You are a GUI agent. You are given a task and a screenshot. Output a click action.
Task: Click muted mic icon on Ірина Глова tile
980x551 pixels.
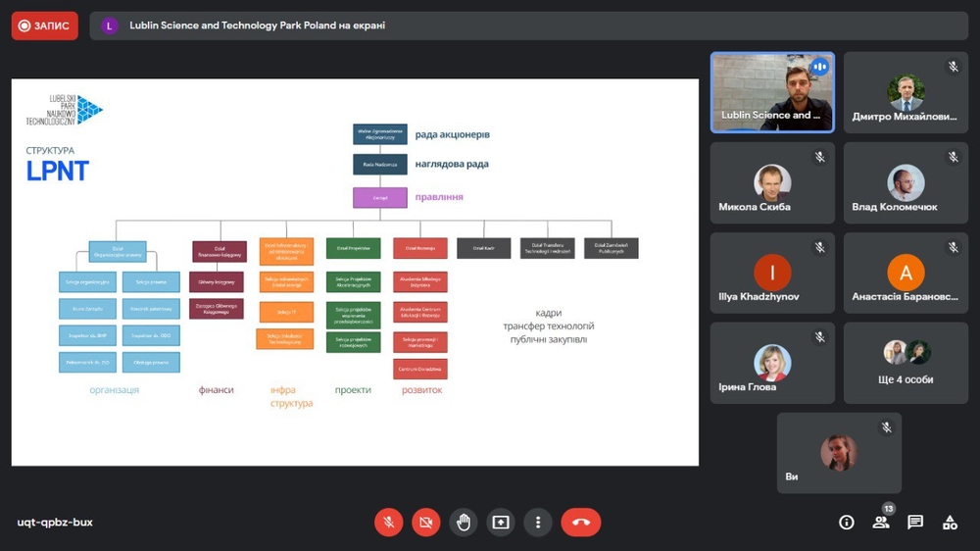(820, 337)
